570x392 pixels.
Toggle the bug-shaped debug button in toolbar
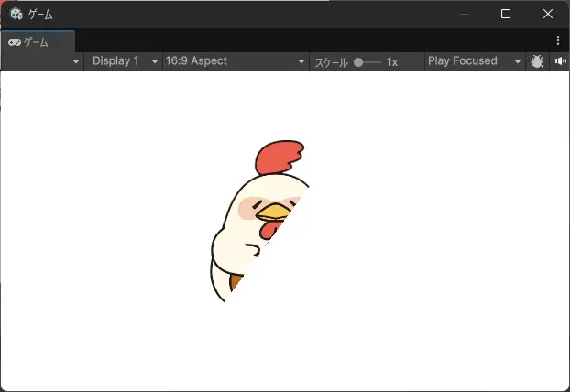click(x=537, y=61)
